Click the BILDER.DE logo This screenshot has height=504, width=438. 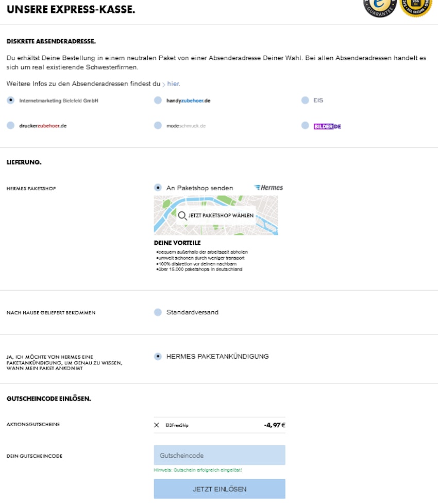pyautogui.click(x=327, y=126)
